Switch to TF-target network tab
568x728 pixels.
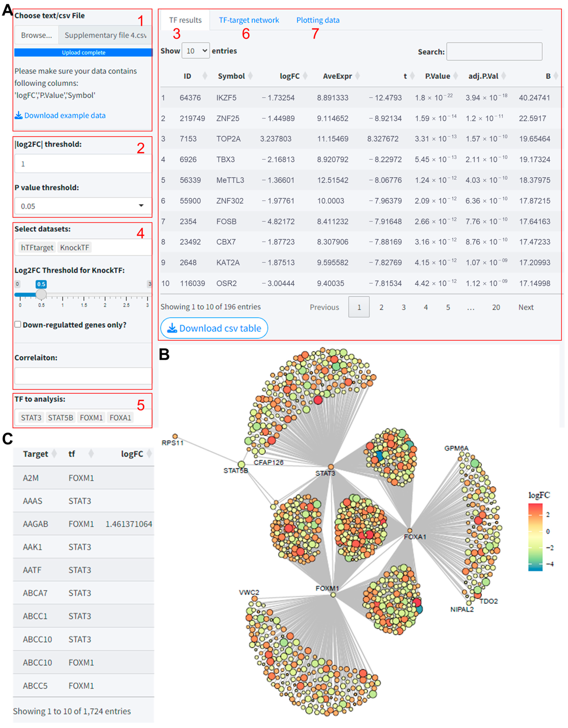tap(249, 20)
